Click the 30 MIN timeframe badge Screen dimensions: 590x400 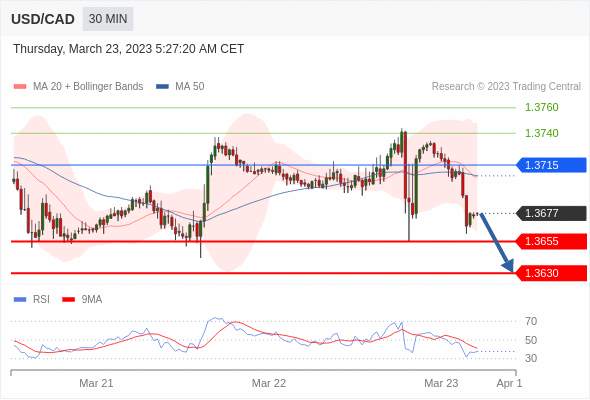point(108,19)
